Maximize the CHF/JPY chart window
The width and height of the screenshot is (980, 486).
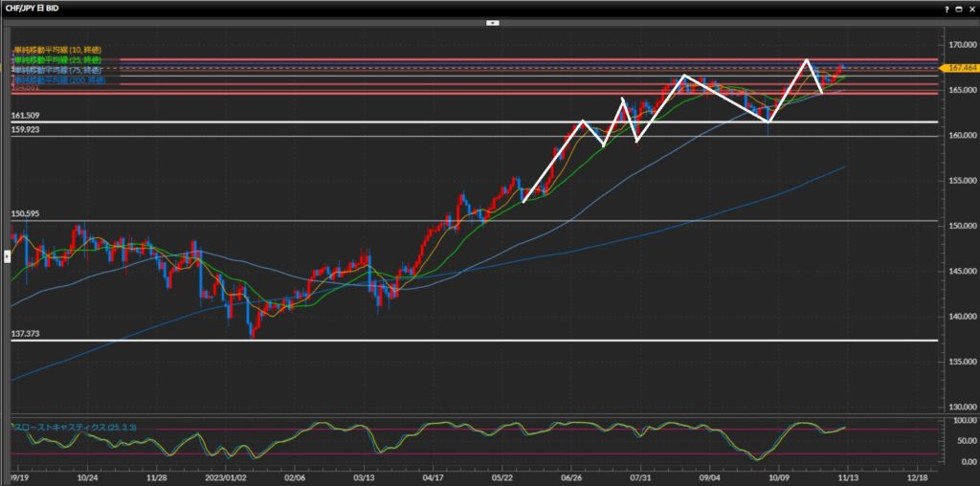coord(958,9)
